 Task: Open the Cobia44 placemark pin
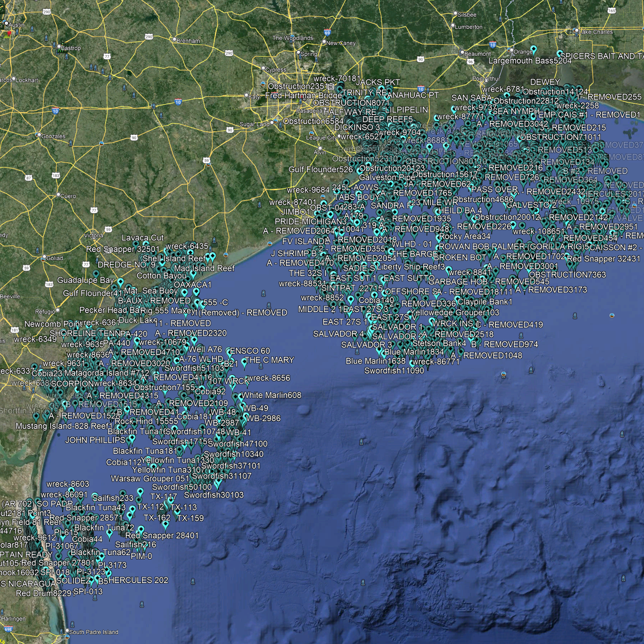[109, 533]
